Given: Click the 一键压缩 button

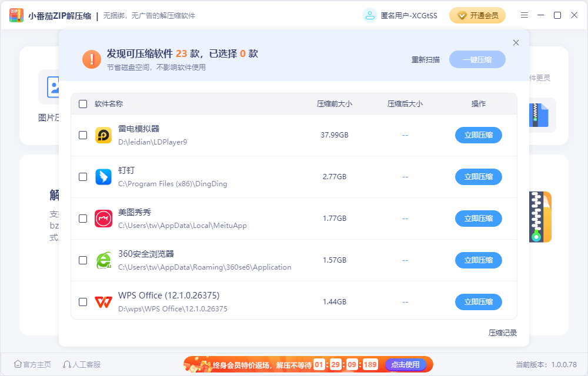Looking at the screenshot, I should (x=477, y=59).
